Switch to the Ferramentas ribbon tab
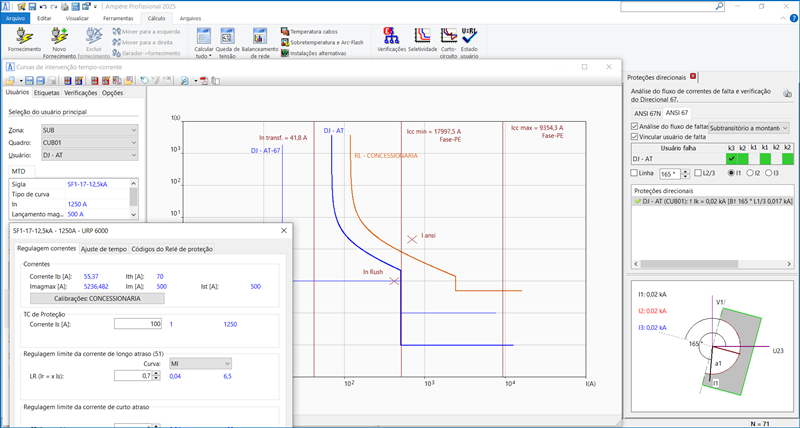This screenshot has height=428, width=800. pos(118,18)
